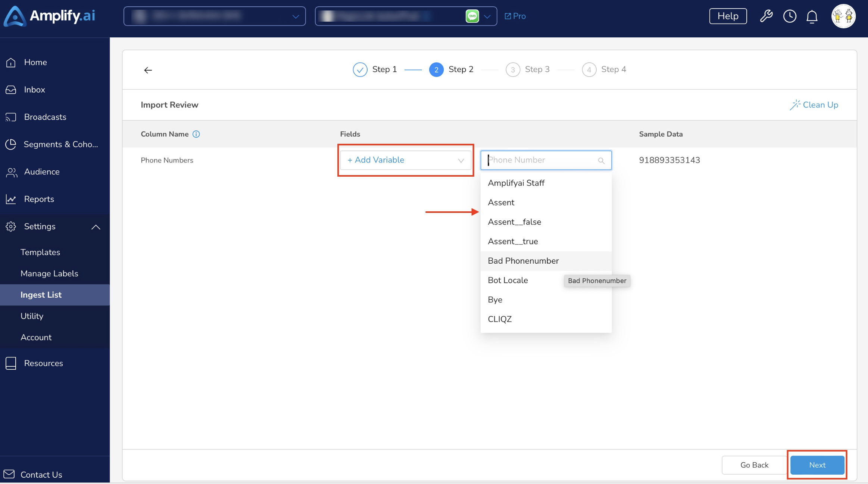Open the Pro external link
The height and width of the screenshot is (484, 868).
(x=515, y=16)
